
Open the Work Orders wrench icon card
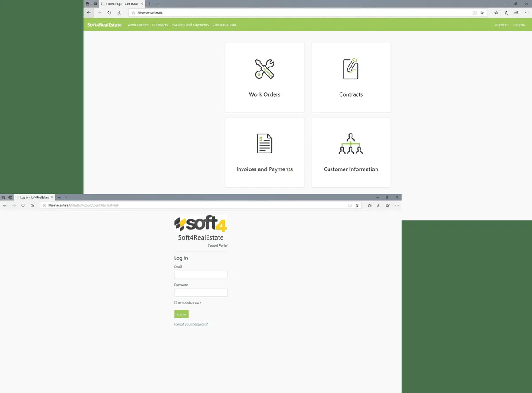tap(264, 78)
